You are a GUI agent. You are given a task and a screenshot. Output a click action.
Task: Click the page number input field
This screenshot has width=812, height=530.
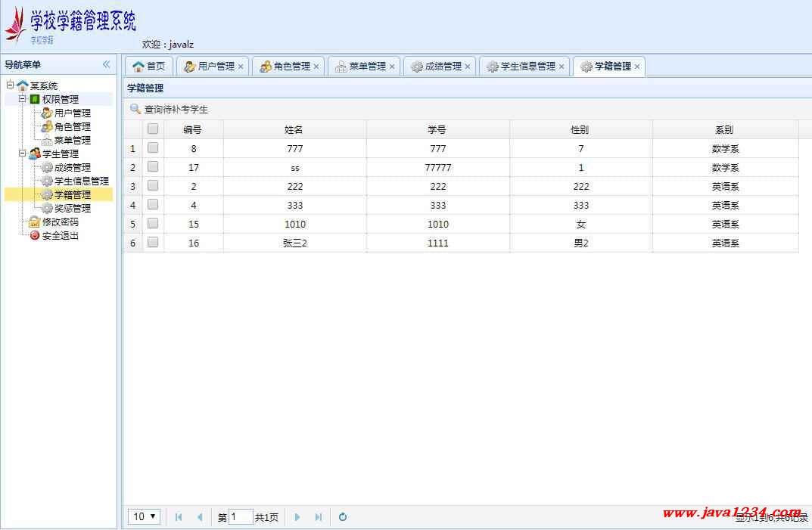(x=241, y=517)
